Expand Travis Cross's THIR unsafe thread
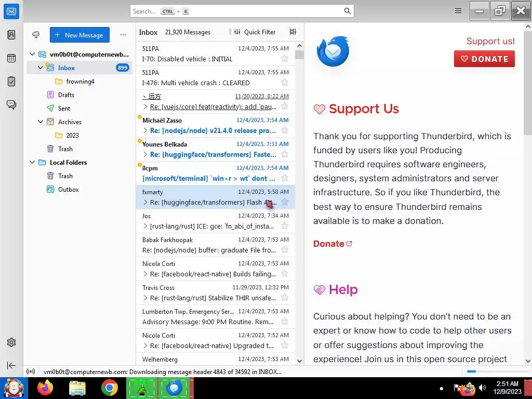The width and height of the screenshot is (532, 399). point(145,298)
